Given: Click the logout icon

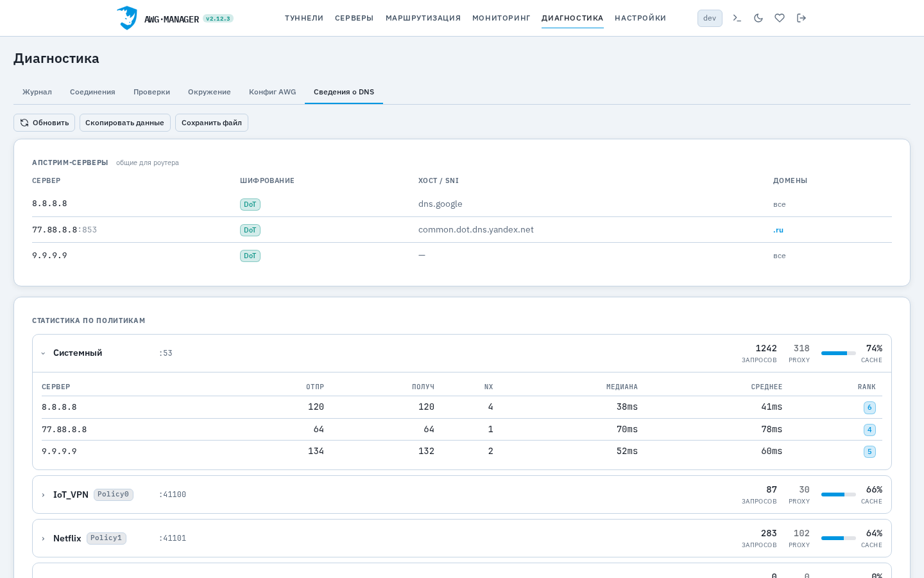Looking at the screenshot, I should pyautogui.click(x=801, y=18).
